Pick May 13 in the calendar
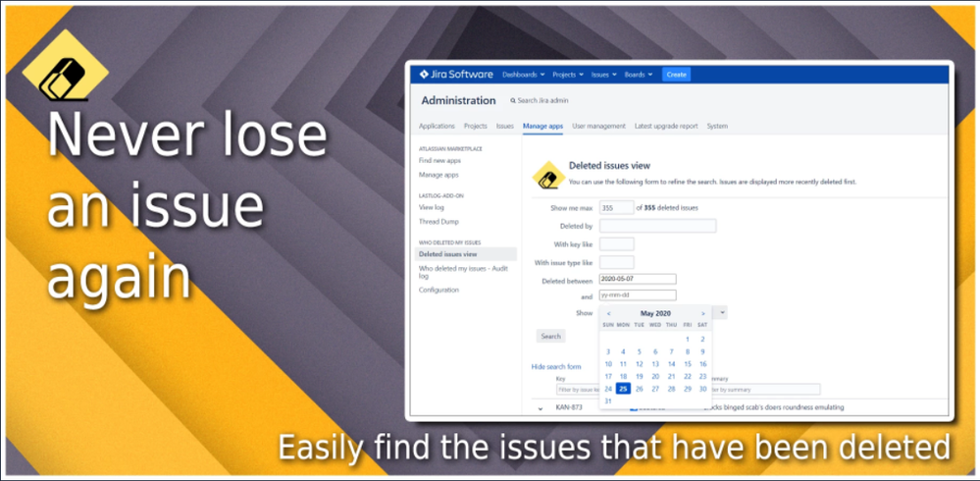The height and width of the screenshot is (481, 980). [655, 364]
